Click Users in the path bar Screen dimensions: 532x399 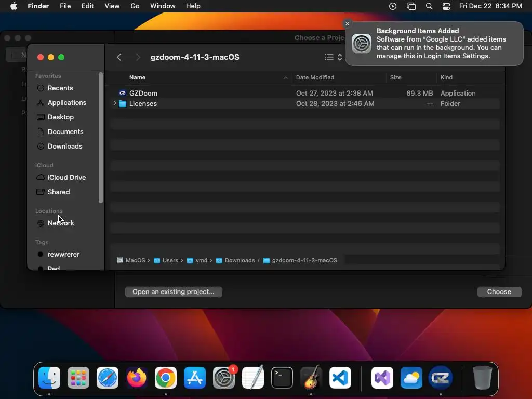pos(166,260)
